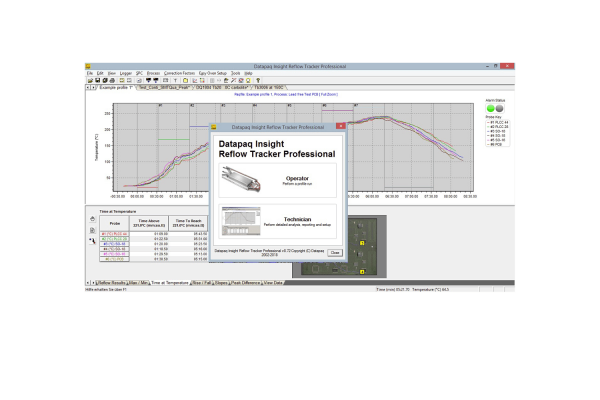Save profile with the floppy disk icon
This screenshot has height=400, width=600.
(x=98, y=80)
